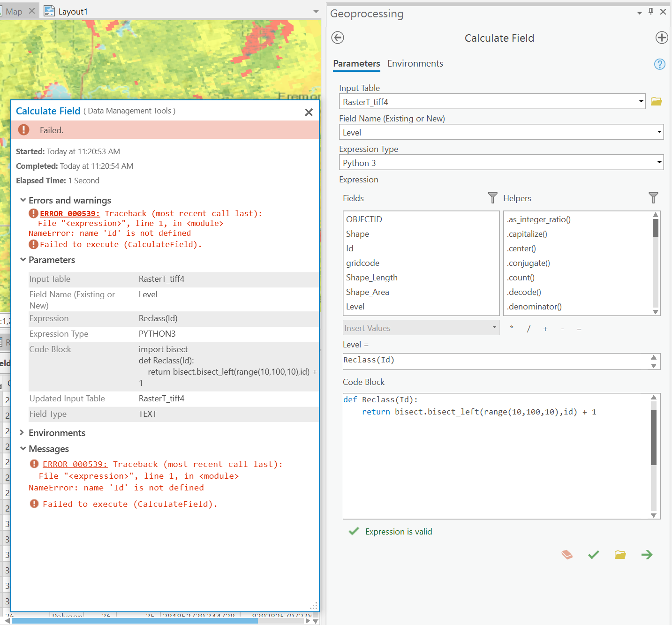This screenshot has width=672, height=625.
Task: Verify expression with green checkmark icon
Action: coord(594,555)
